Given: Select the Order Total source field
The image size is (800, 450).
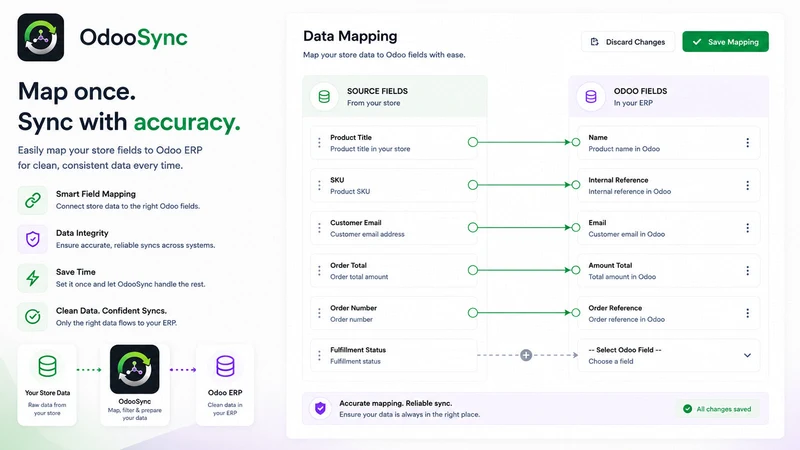Looking at the screenshot, I should point(394,270).
